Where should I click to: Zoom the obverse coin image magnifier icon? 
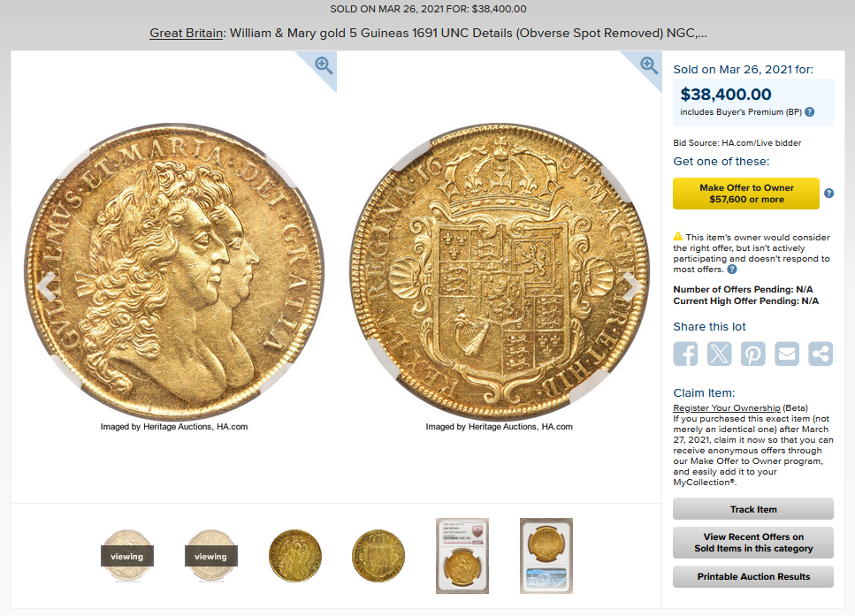(324, 65)
